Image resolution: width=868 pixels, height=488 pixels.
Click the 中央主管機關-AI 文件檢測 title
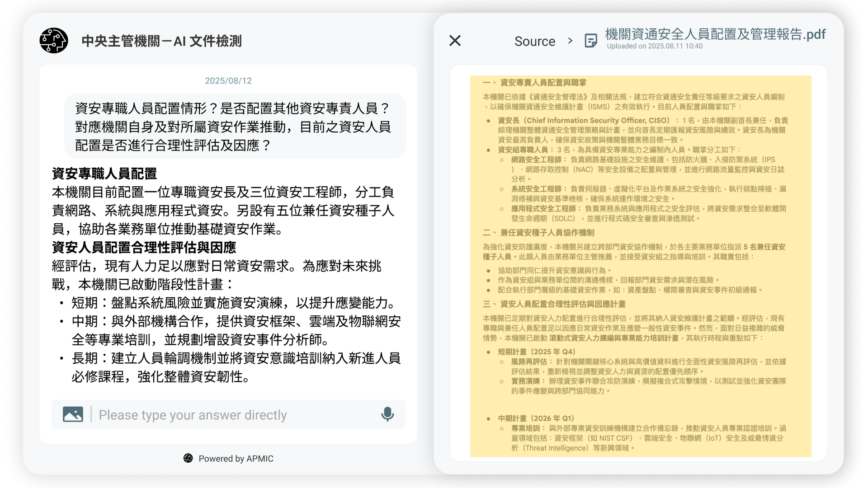(x=161, y=41)
